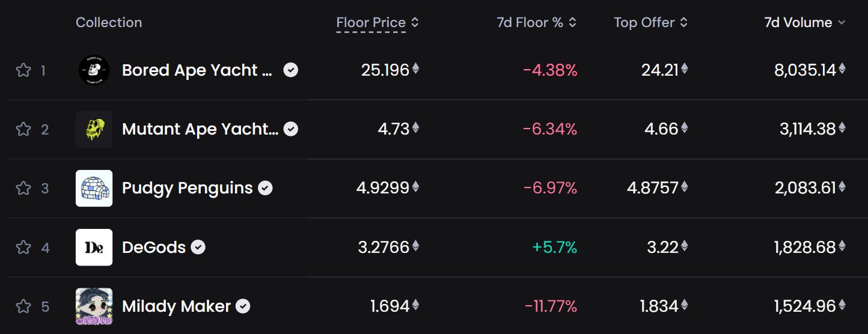Click the DeGods 'De' logo
868x334 pixels.
[94, 247]
